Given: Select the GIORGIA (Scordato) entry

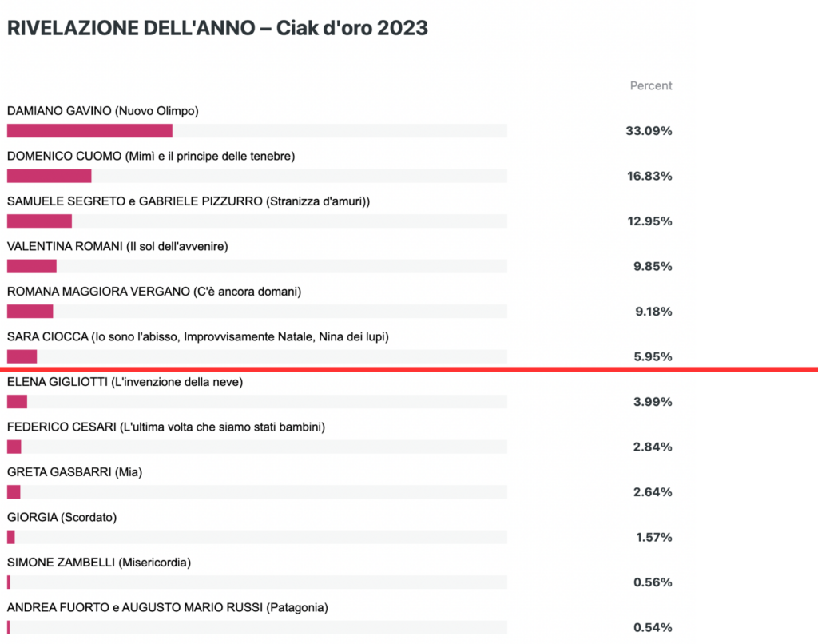Looking at the screenshot, I should point(62,517).
